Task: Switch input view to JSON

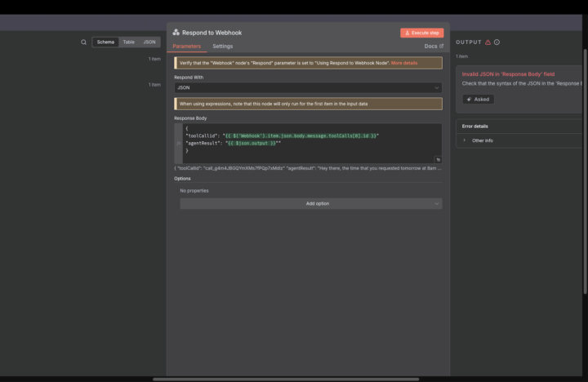Action: point(149,42)
